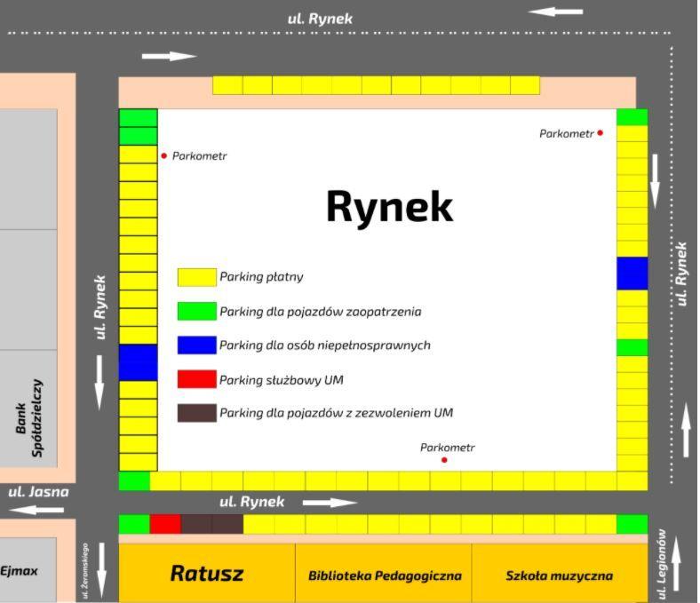Click the green space at the square's south-west corner
This screenshot has height=603, width=700.
pyautogui.click(x=134, y=481)
